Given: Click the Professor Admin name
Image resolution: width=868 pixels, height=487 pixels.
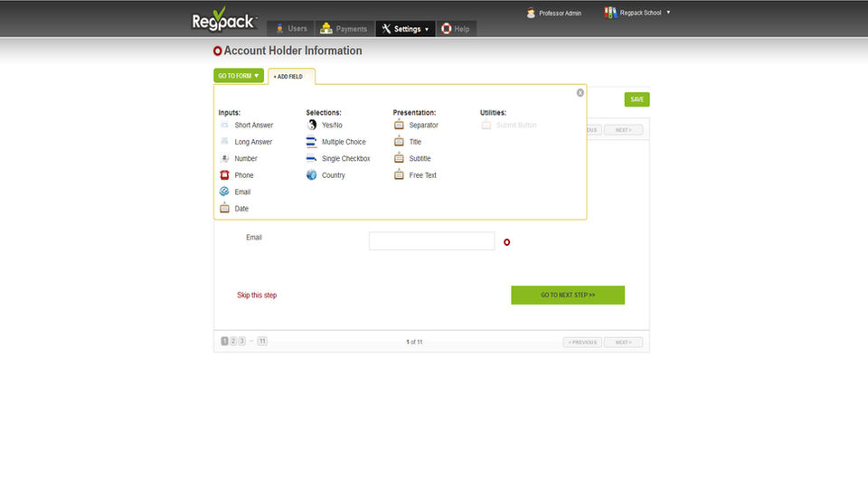Looking at the screenshot, I should [x=560, y=14].
